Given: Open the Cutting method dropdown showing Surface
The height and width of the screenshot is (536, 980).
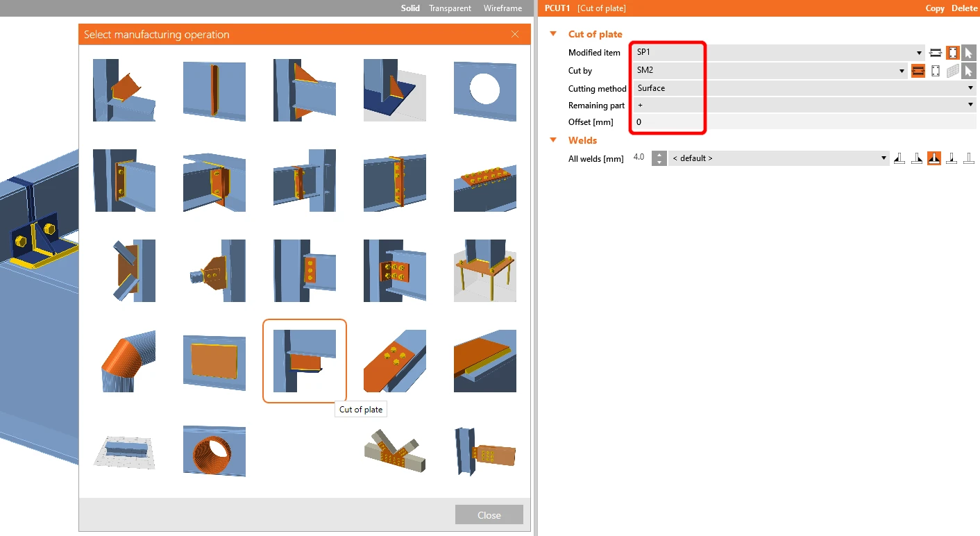Looking at the screenshot, I should [x=804, y=88].
